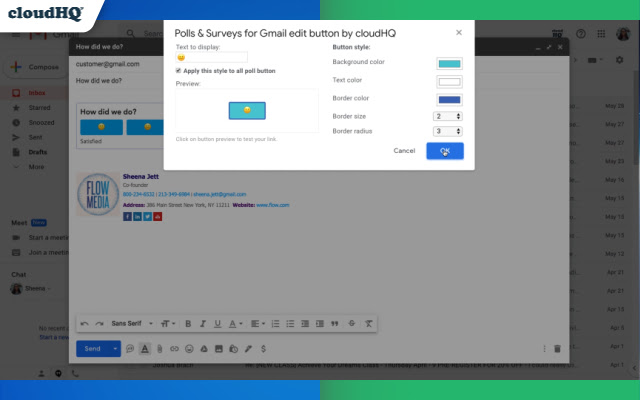The width and height of the screenshot is (640, 400).
Task: Click the numbered list icon
Action: [x=276, y=324]
